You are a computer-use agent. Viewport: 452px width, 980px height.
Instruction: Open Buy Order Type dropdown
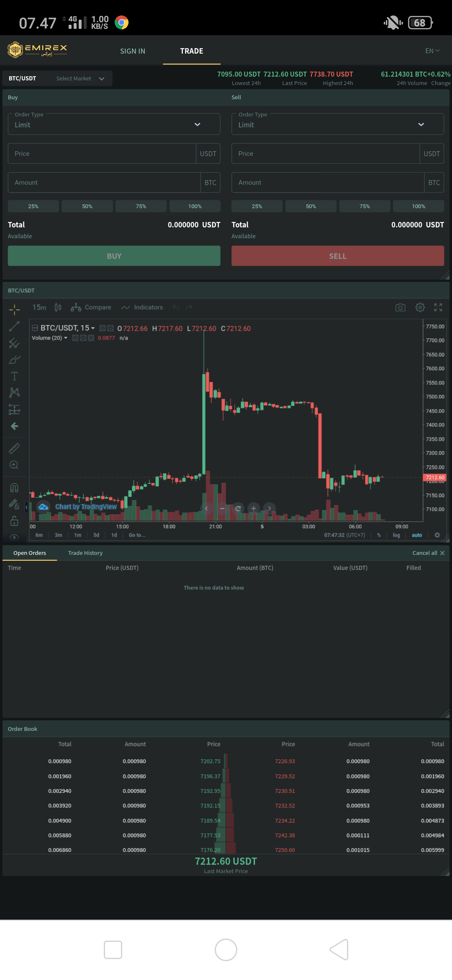pyautogui.click(x=114, y=124)
